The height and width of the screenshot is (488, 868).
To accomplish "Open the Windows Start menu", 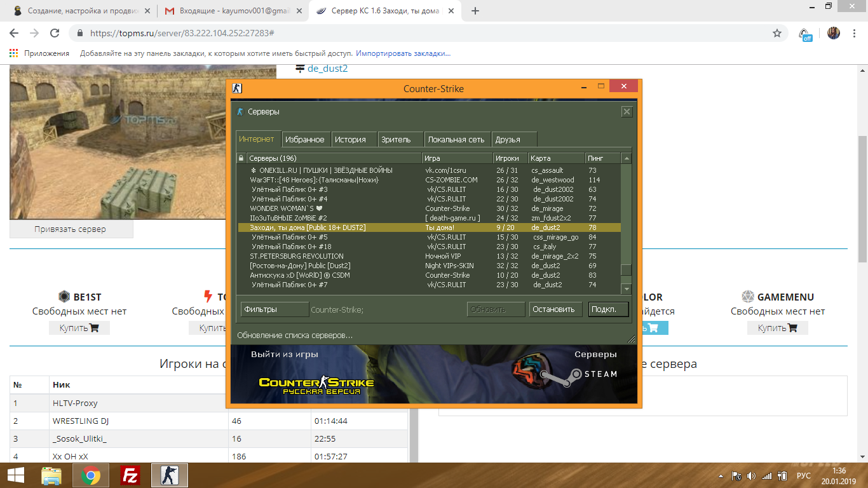I will [17, 475].
